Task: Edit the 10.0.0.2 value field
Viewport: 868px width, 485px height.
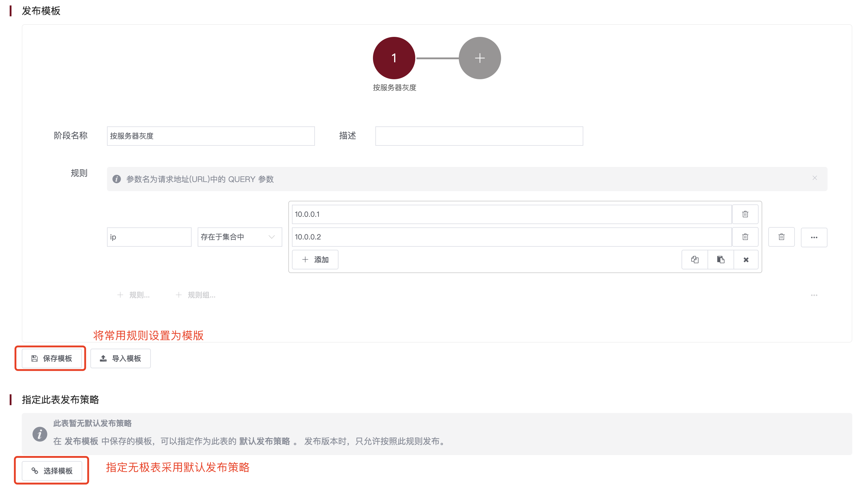Action: point(511,237)
